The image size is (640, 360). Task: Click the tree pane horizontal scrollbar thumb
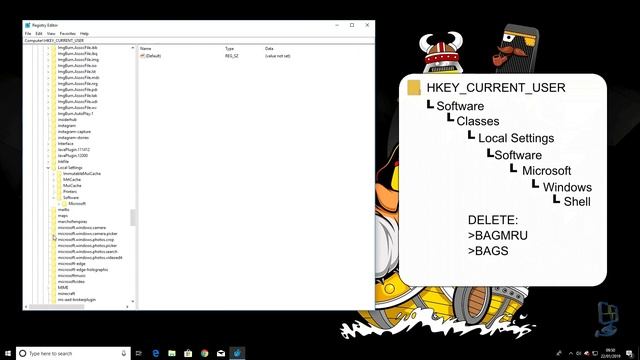click(x=56, y=307)
